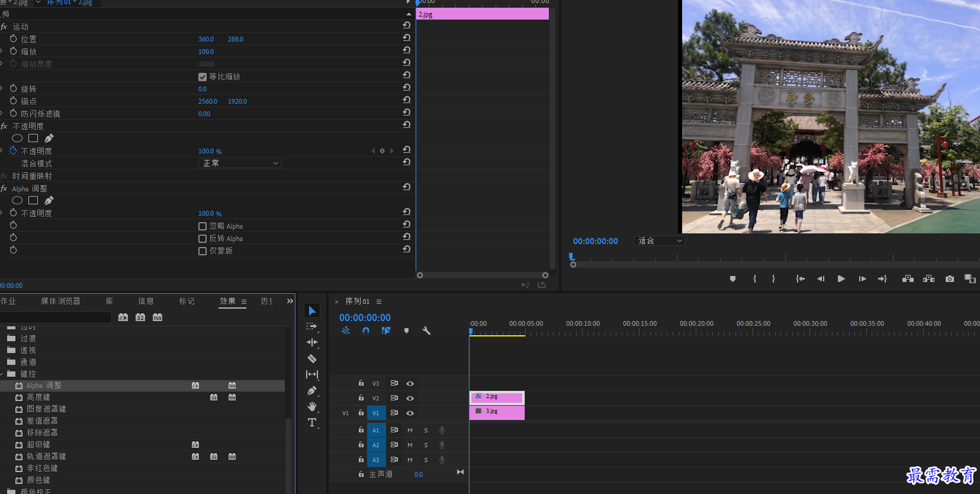The height and width of the screenshot is (494, 980).
Task: Select the Selection arrow tool
Action: 312,311
